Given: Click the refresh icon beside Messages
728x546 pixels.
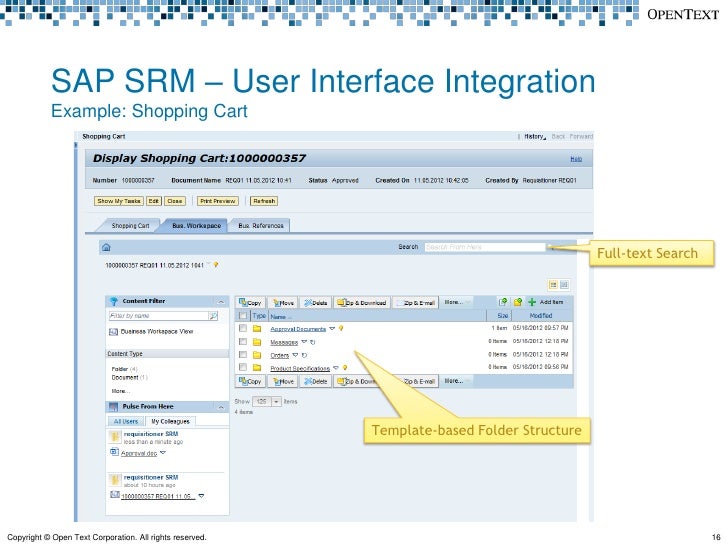Looking at the screenshot, I should click(x=313, y=342).
